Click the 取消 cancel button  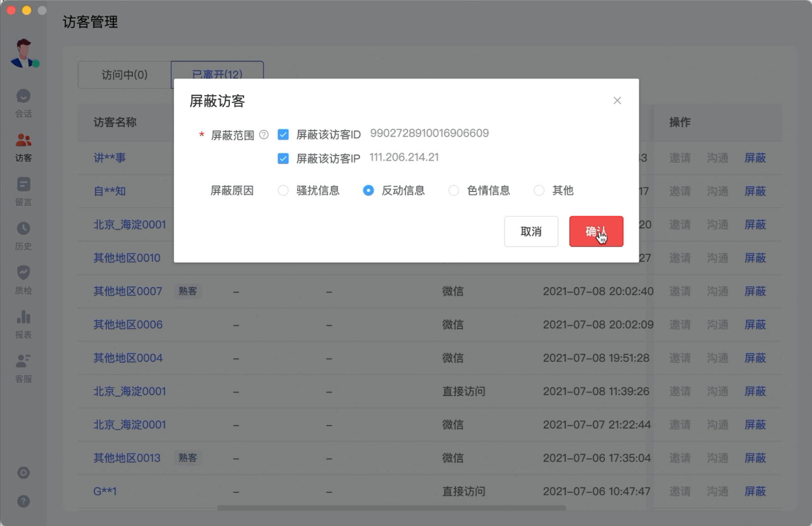click(531, 232)
